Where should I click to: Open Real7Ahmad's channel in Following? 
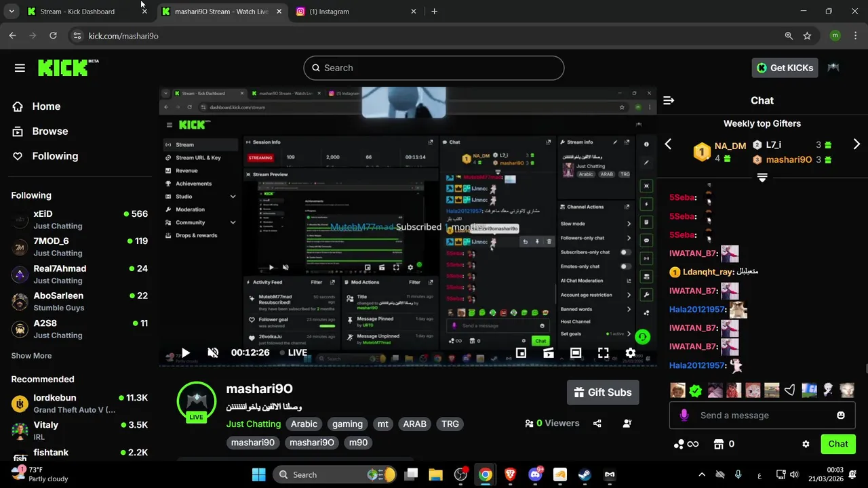[80, 274]
